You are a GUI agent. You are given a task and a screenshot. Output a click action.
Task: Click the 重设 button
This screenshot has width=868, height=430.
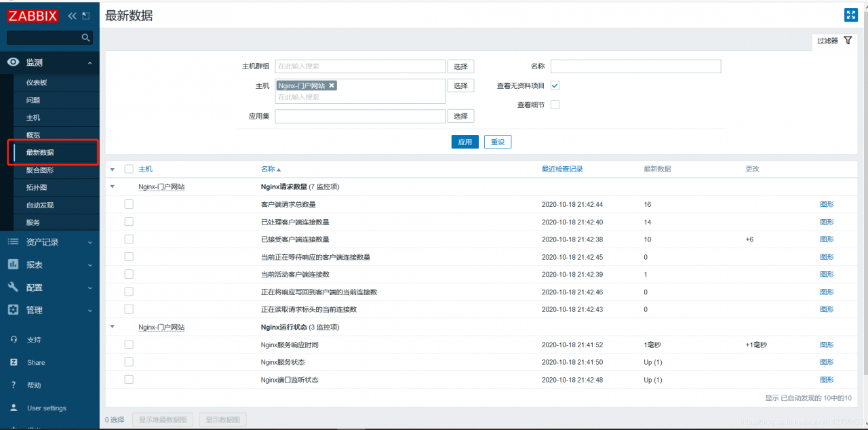click(x=498, y=142)
